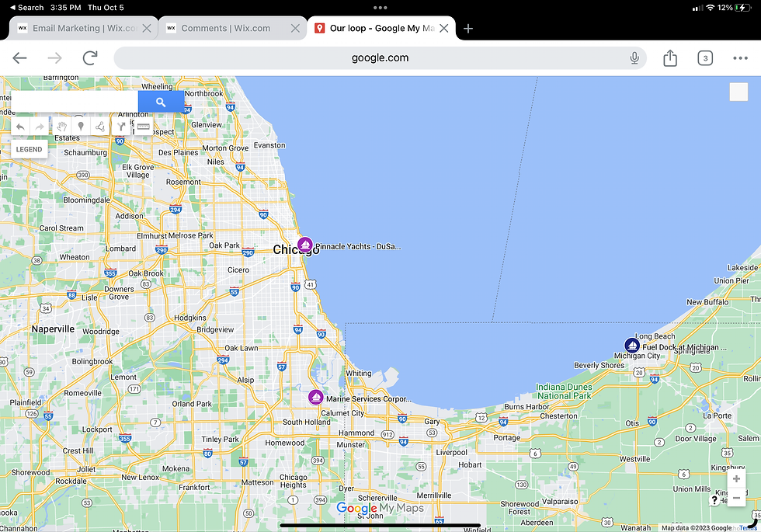Click the Chicago city label
This screenshot has width=761, height=532.
[x=296, y=249]
